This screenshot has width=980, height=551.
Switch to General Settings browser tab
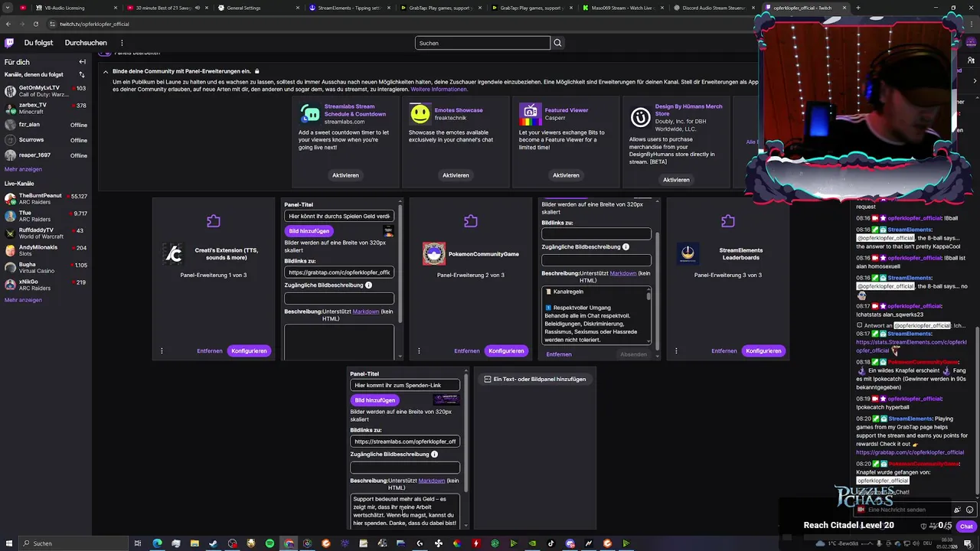[x=257, y=8]
